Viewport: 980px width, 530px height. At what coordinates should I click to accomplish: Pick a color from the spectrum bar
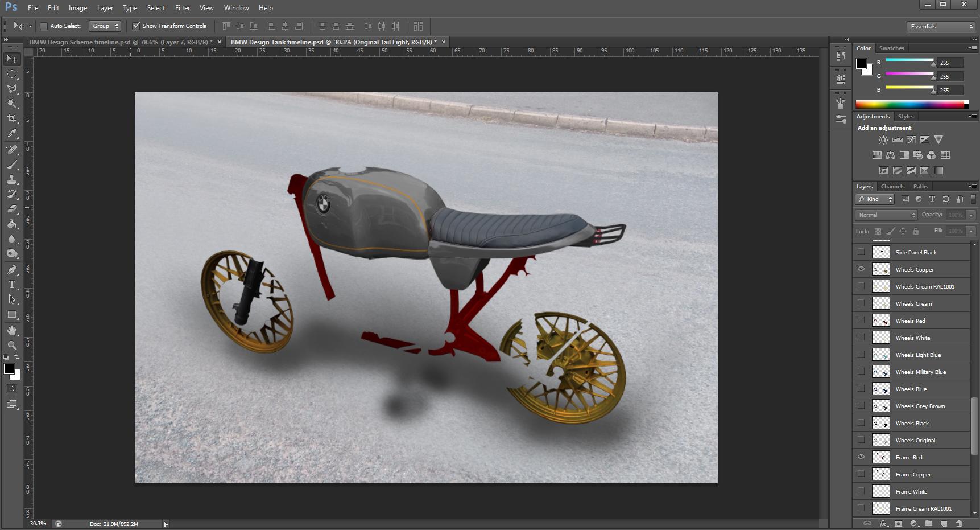pyautogui.click(x=912, y=104)
